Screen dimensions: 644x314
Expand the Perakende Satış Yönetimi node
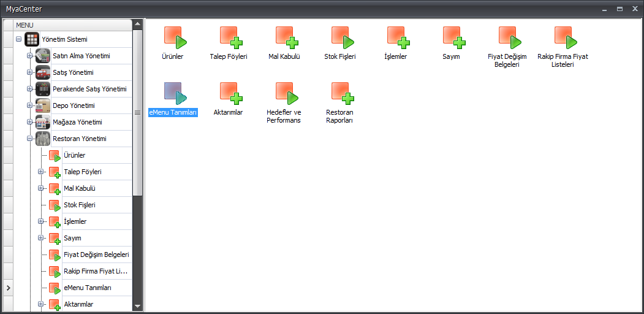tap(29, 89)
